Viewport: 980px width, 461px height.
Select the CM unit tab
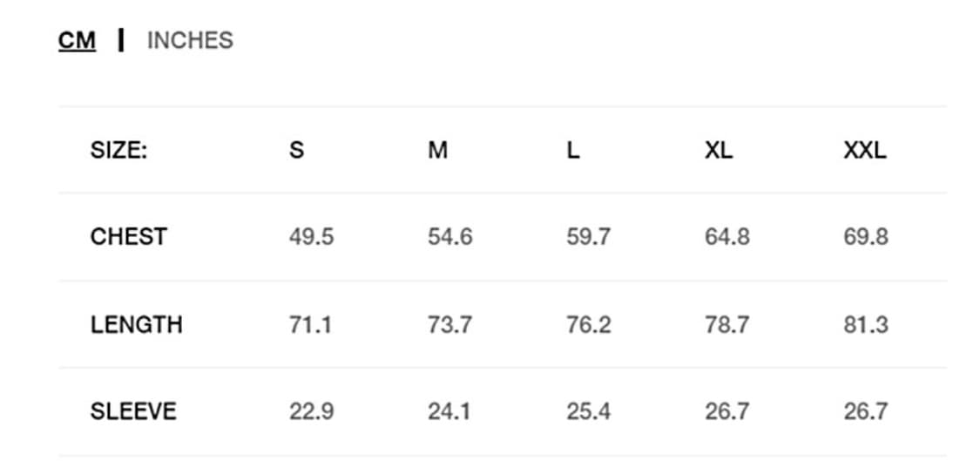tap(77, 41)
